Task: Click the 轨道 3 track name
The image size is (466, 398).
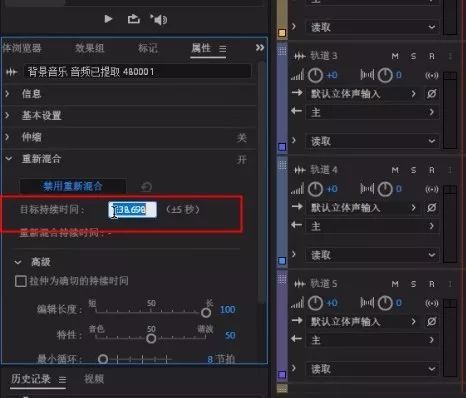Action: 324,56
